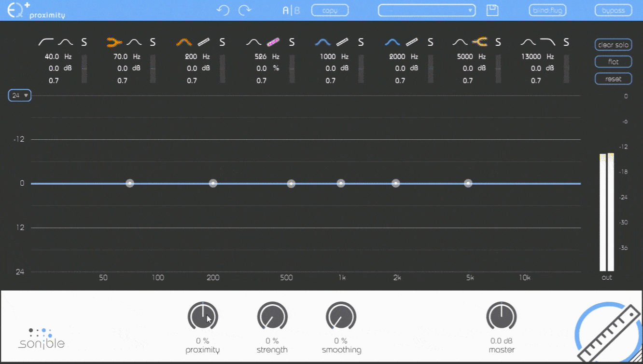Click the large ruler icon in the bottom-right corner

pos(608,334)
